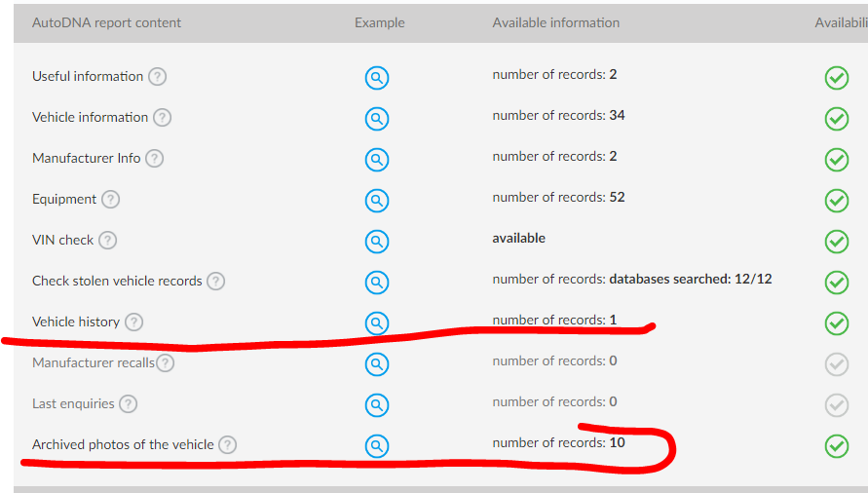Show help for Manufacturer recalls
The height and width of the screenshot is (493, 868).
(x=165, y=362)
